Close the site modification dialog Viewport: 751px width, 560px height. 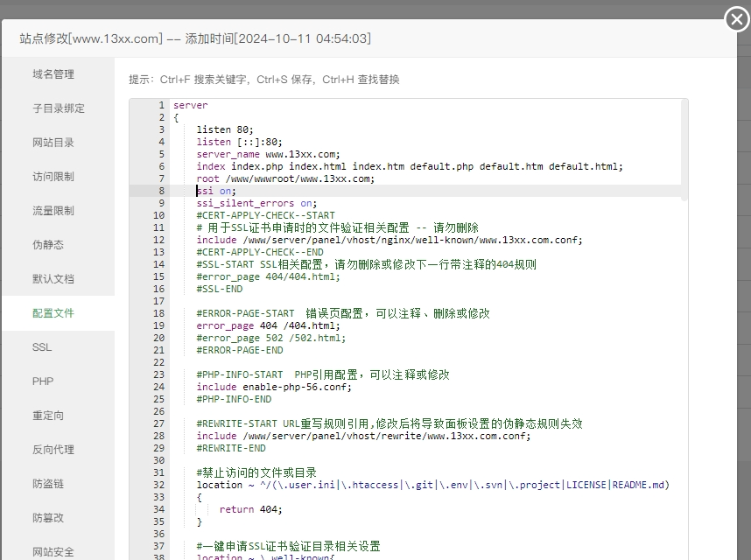tap(737, 19)
